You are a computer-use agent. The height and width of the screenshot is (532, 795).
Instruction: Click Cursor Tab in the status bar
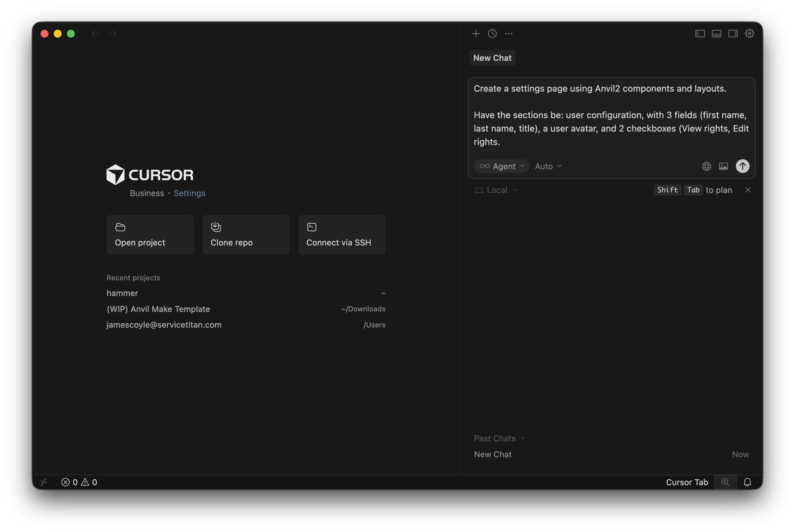[x=687, y=482]
